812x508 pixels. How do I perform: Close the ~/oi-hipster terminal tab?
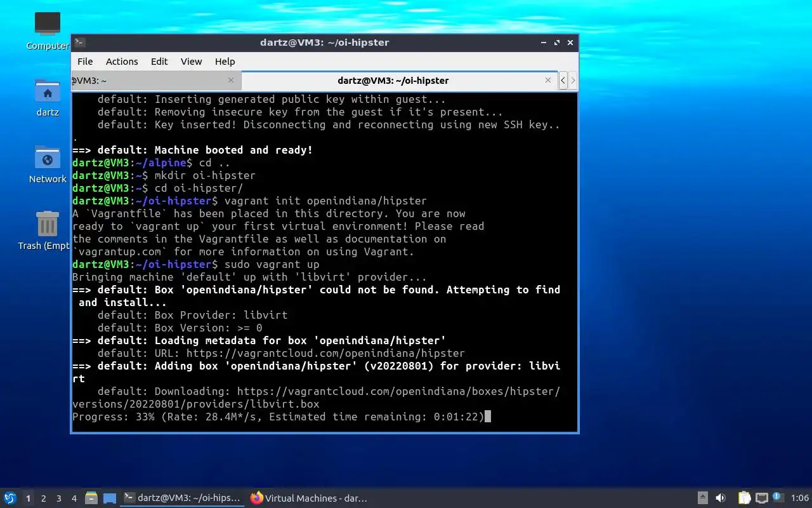tap(548, 80)
